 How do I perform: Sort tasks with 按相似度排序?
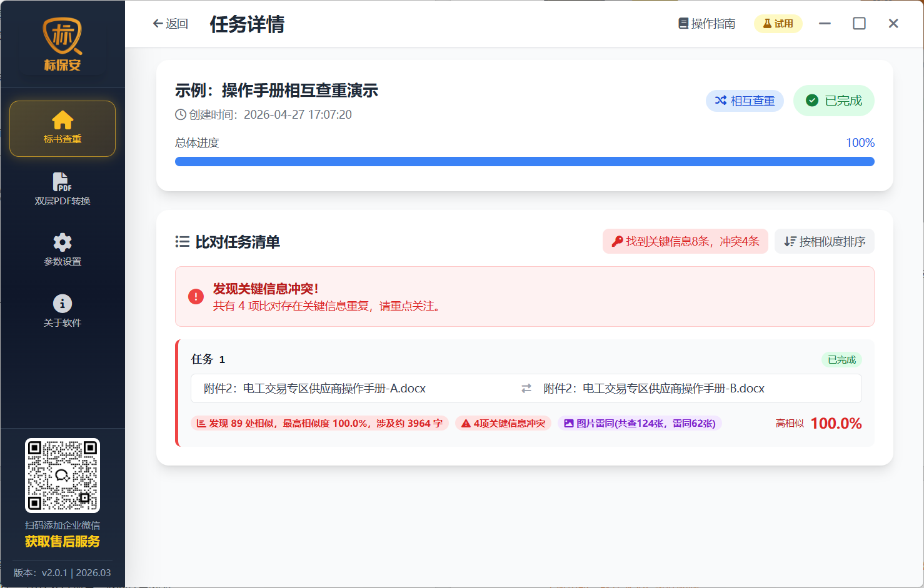pos(825,242)
